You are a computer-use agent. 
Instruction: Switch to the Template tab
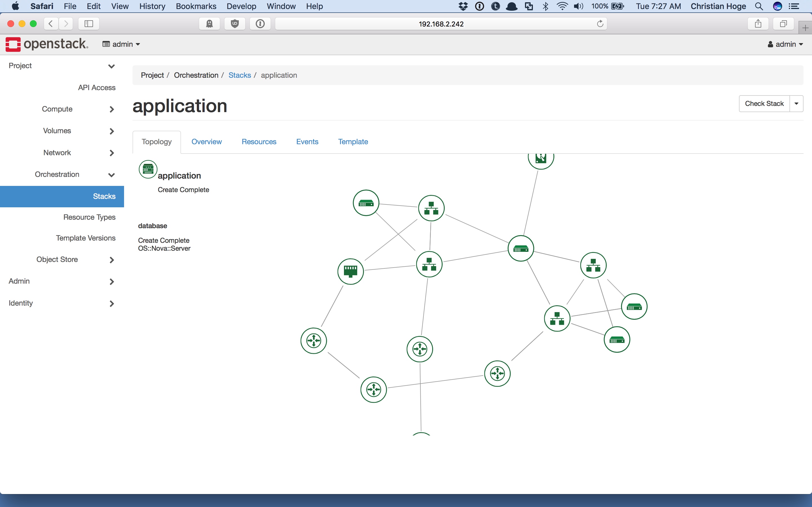click(x=353, y=142)
